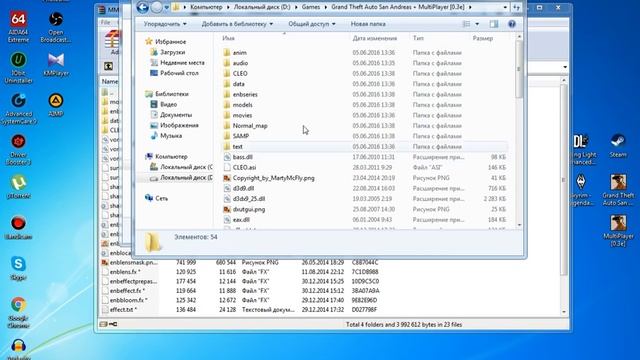
Task: Open Skype desktop icon
Action: [18, 268]
